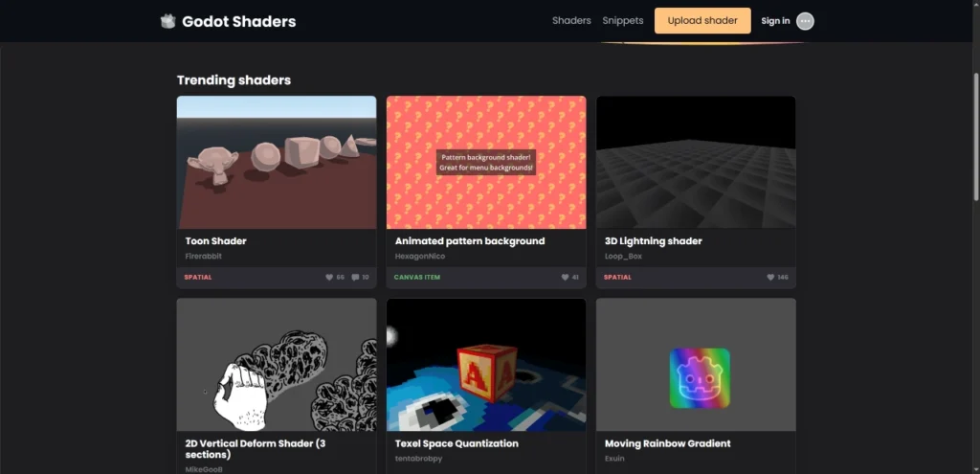Open the Shaders menu item

pos(571,21)
